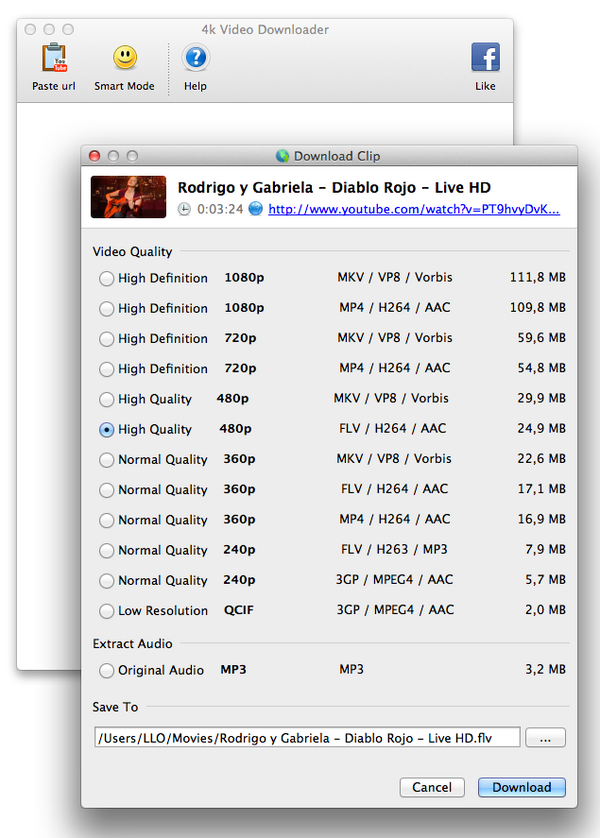Click the 24,9 MB file size

541,429
